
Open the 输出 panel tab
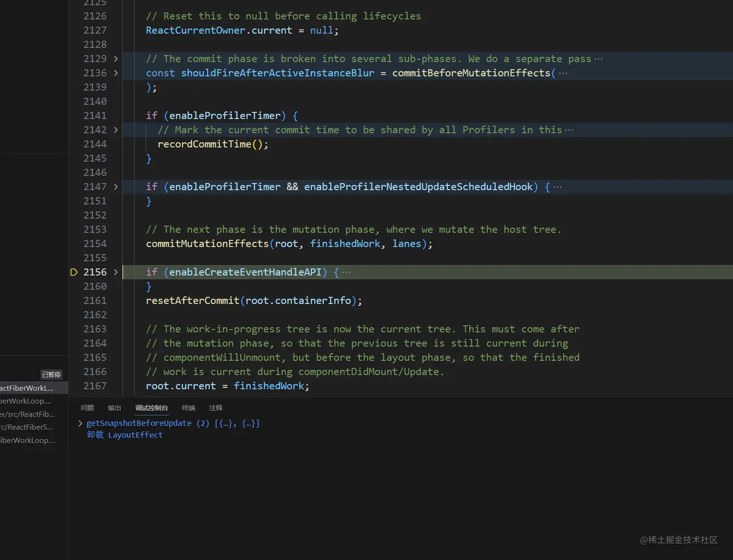(114, 408)
